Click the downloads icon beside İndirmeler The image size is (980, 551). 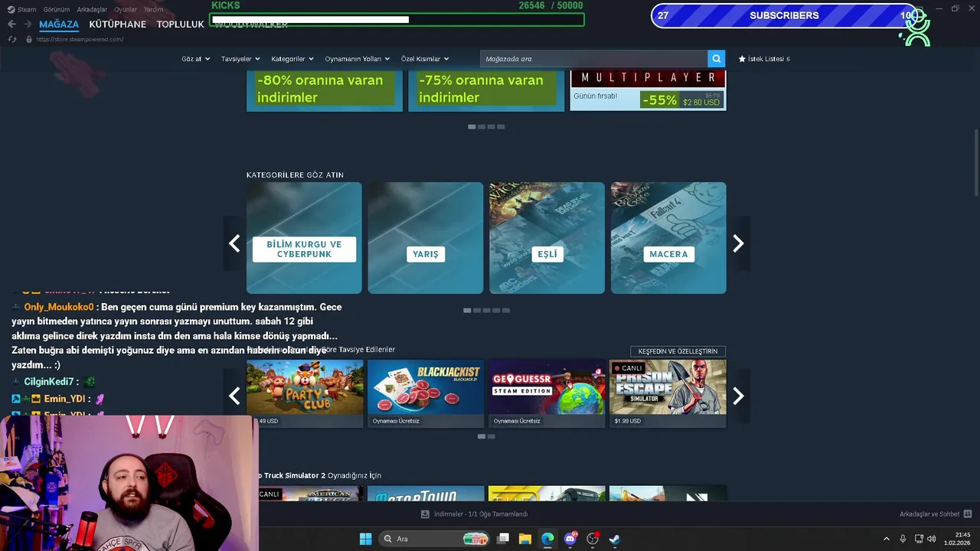pos(426,514)
